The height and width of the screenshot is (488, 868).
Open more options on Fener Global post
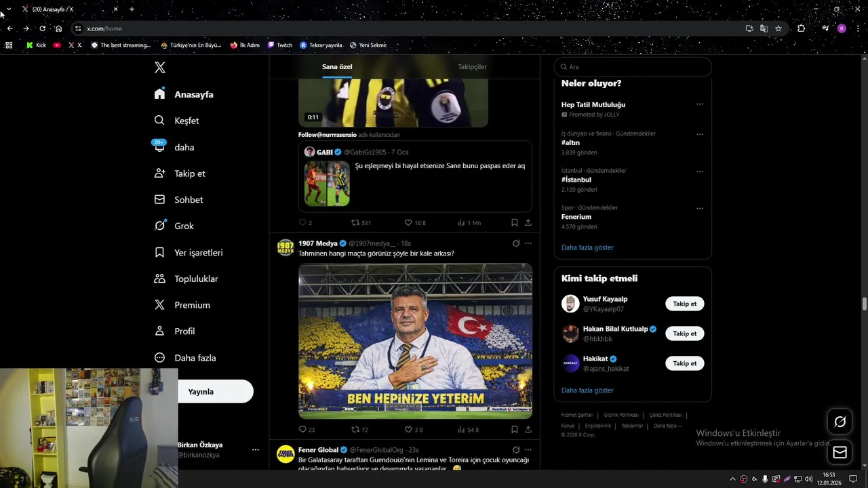click(x=528, y=450)
